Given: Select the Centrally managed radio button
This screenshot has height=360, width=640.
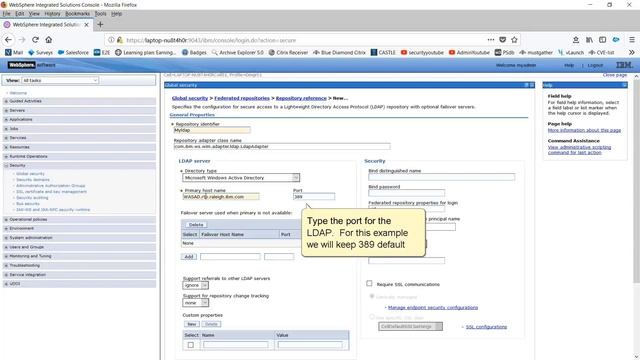Looking at the screenshot, I should 372,296.
